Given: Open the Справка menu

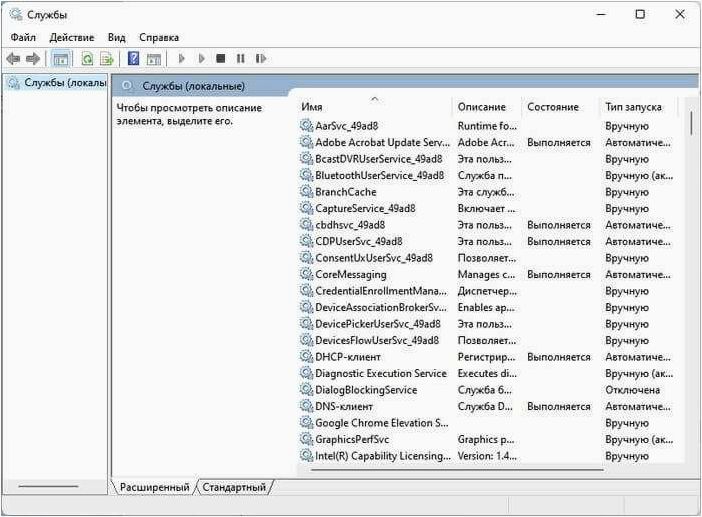Looking at the screenshot, I should (x=159, y=38).
